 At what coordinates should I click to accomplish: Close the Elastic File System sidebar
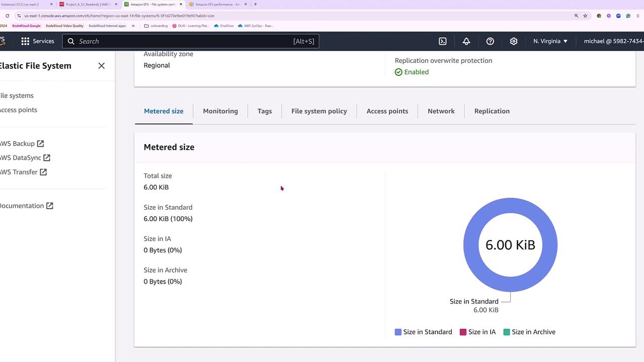pyautogui.click(x=102, y=66)
